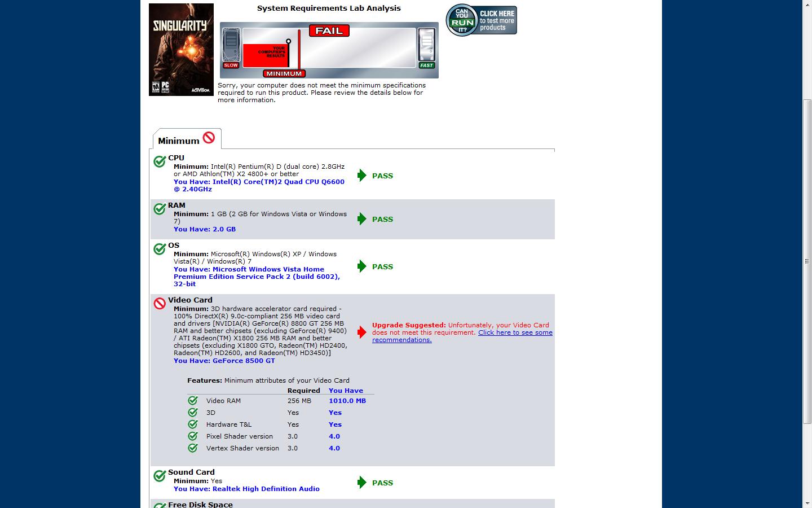This screenshot has height=508, width=812.
Task: Click the 'Video Card' section heading
Action: pyautogui.click(x=190, y=300)
